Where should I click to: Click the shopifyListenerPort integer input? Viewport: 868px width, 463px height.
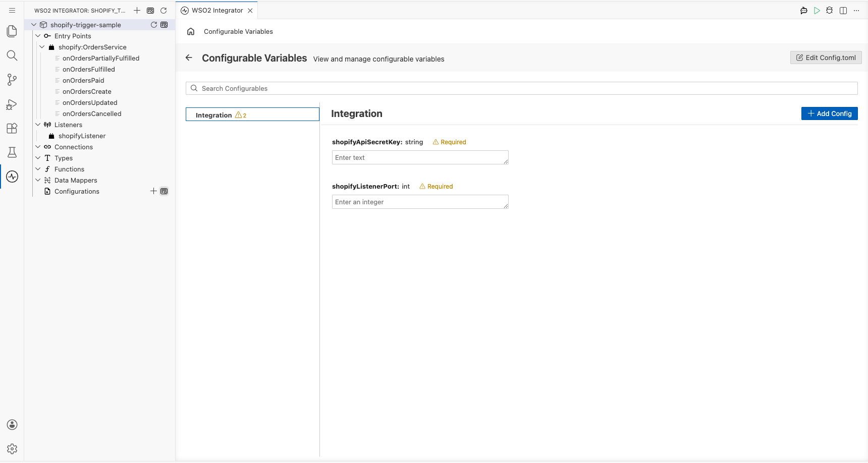pos(420,202)
